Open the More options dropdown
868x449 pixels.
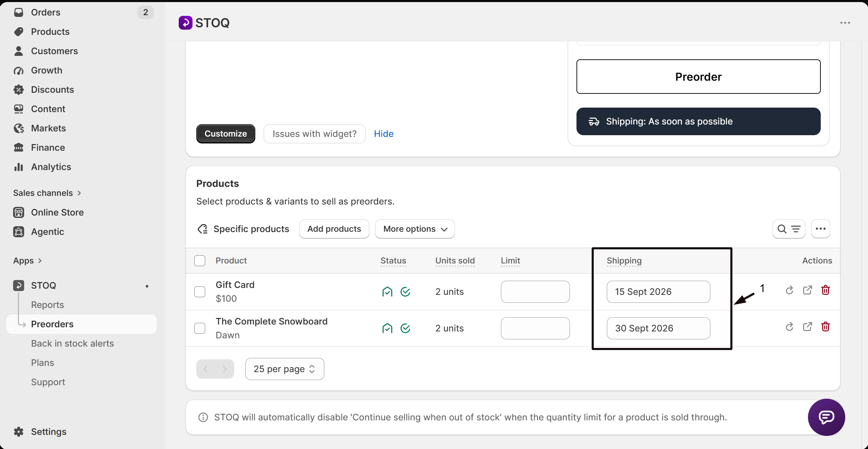(x=415, y=229)
